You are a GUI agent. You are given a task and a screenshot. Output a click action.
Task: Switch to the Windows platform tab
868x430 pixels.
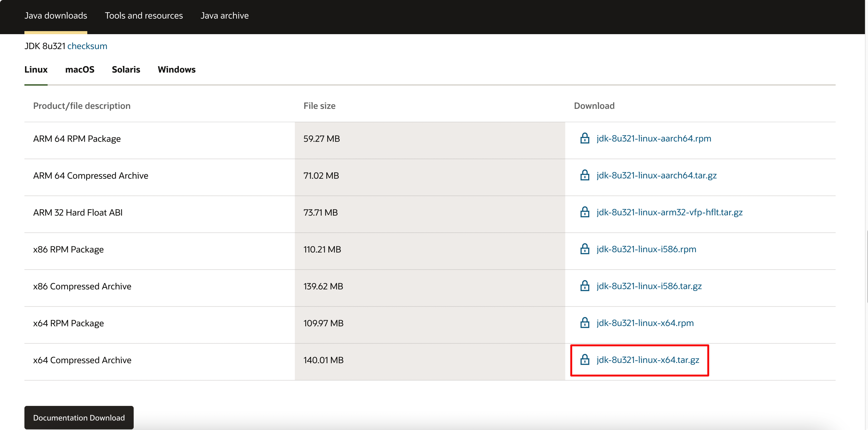[x=176, y=69]
